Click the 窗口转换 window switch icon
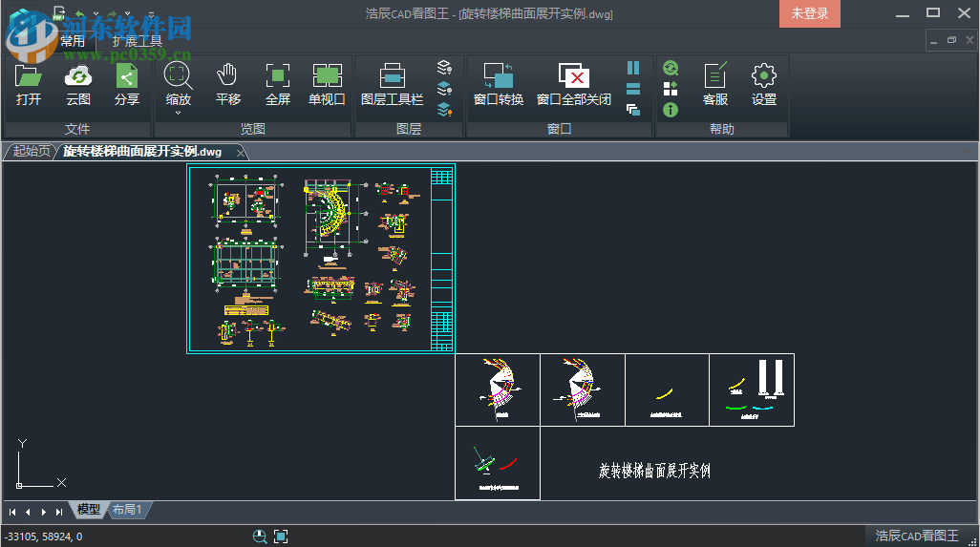Image resolution: width=980 pixels, height=547 pixels. pos(499,85)
